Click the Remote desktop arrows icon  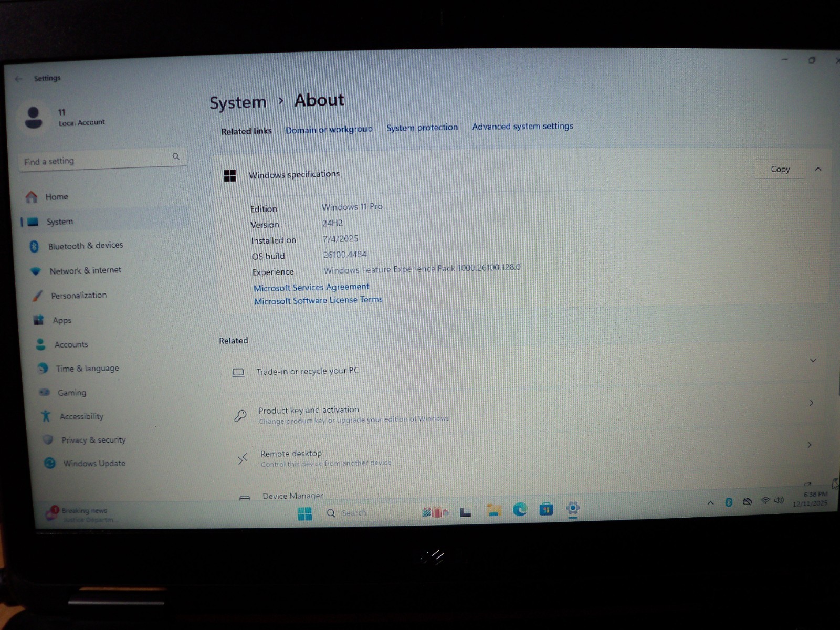(242, 459)
